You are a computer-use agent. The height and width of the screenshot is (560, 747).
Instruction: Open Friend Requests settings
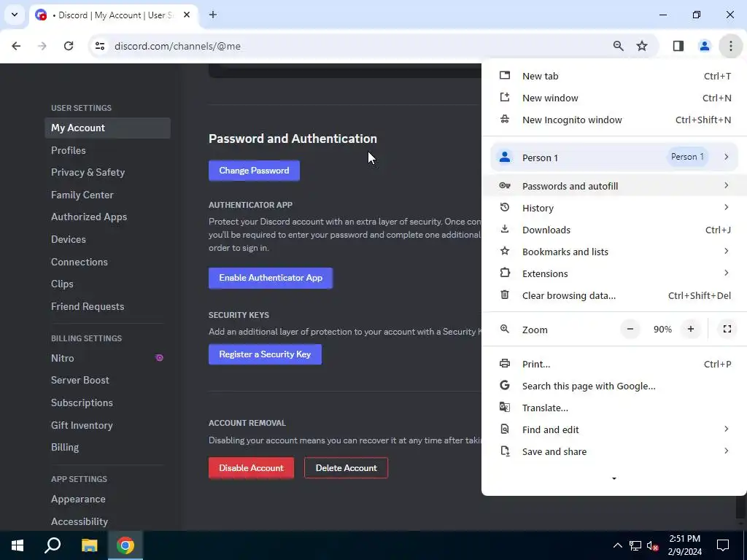(108, 307)
